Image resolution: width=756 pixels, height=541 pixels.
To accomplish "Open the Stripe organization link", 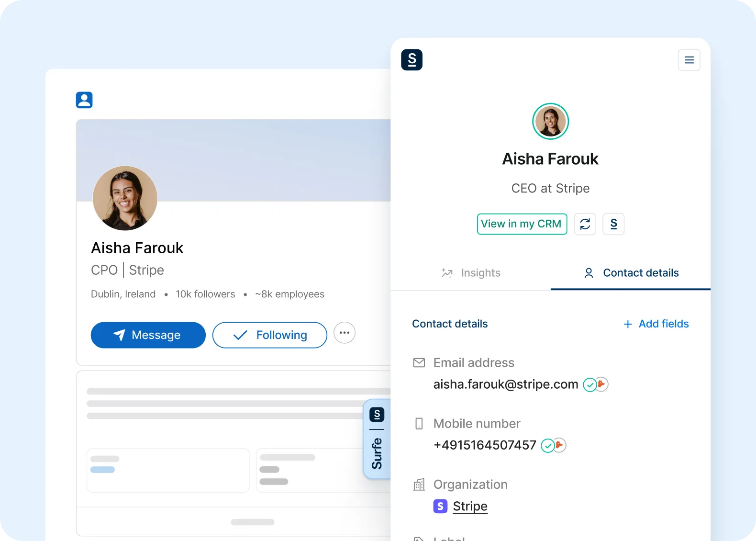I will click(x=470, y=506).
